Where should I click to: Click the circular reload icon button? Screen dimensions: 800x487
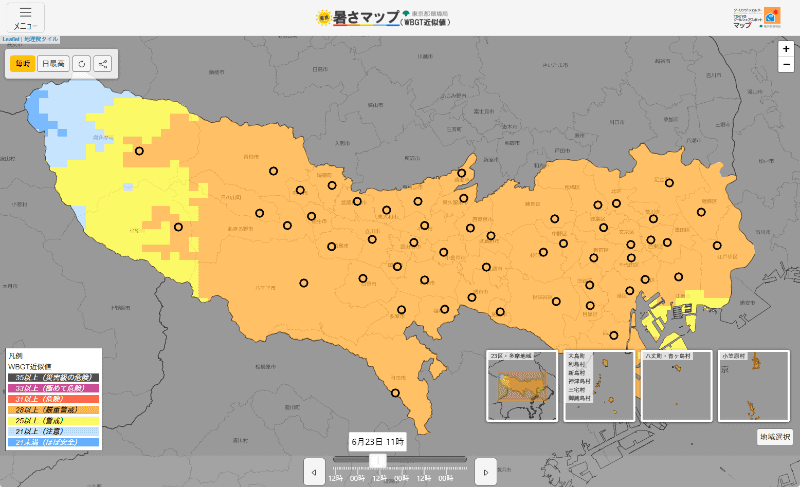click(82, 64)
